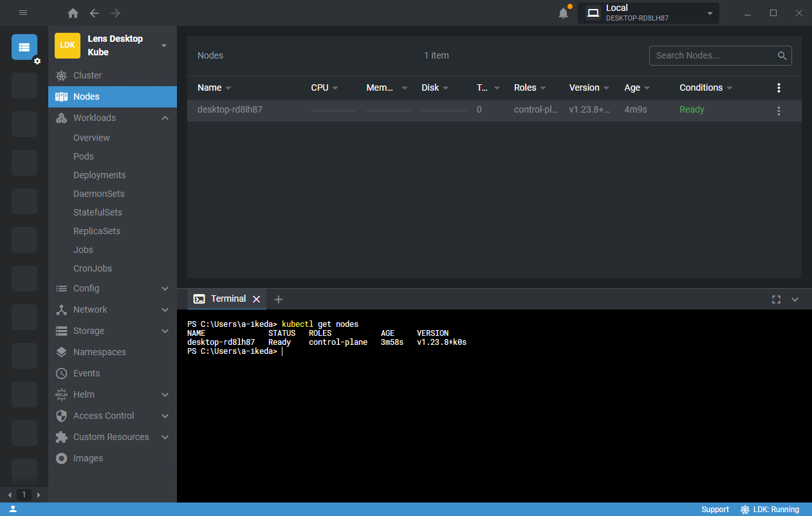
Task: Open the Jobs list
Action: pos(83,250)
